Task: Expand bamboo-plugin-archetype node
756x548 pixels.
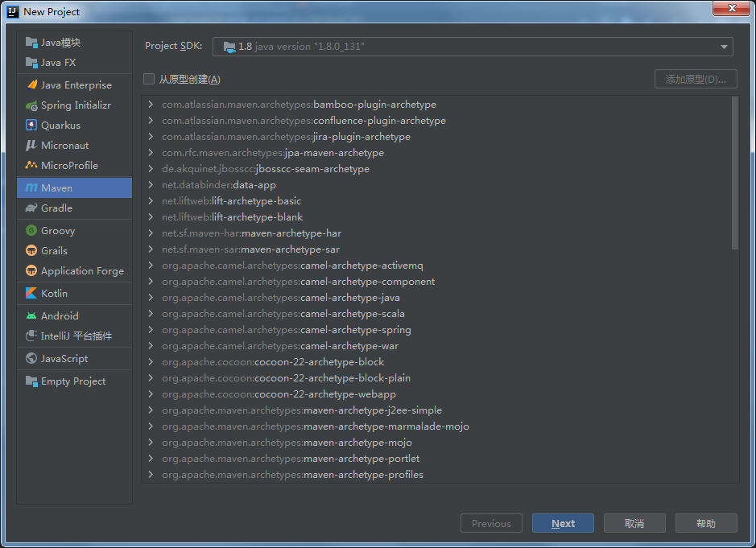Action: pyautogui.click(x=151, y=104)
